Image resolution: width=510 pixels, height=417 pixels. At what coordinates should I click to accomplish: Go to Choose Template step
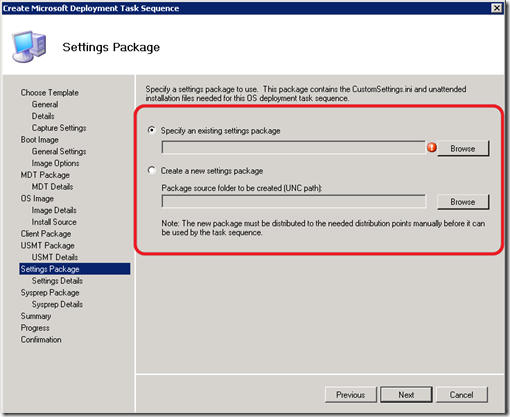click(x=50, y=92)
